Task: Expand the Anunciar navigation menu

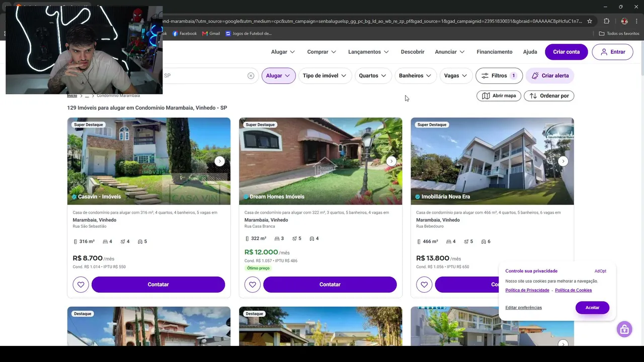Action: 450,52
